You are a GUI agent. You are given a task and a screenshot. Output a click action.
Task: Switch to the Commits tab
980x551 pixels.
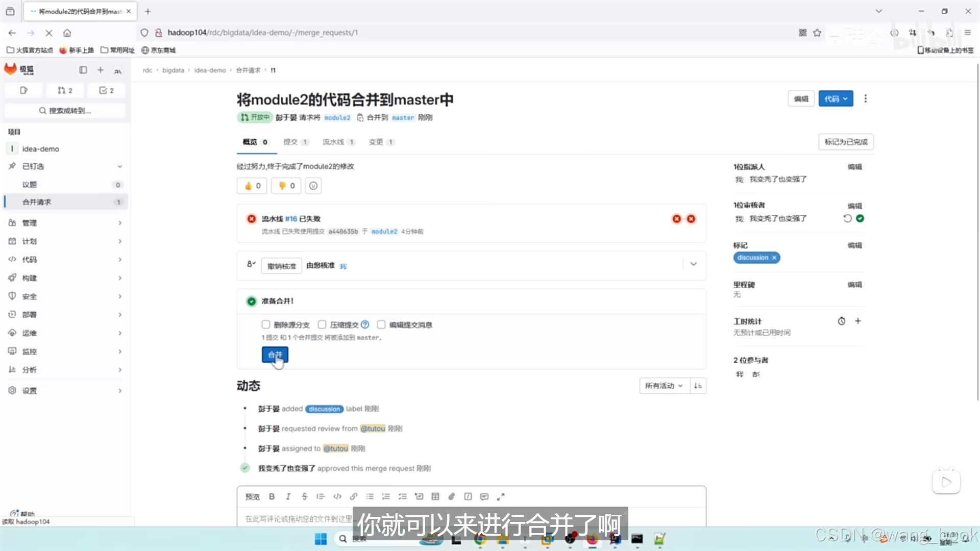pos(296,142)
